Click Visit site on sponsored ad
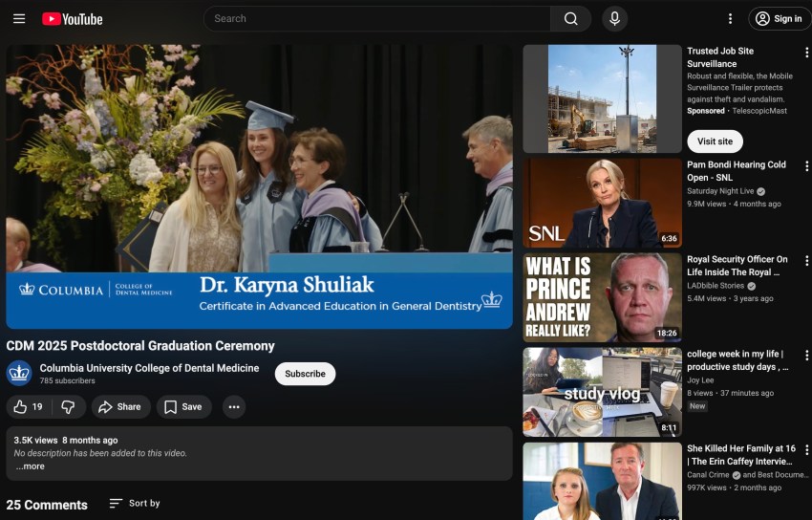This screenshot has width=812, height=520. [715, 141]
